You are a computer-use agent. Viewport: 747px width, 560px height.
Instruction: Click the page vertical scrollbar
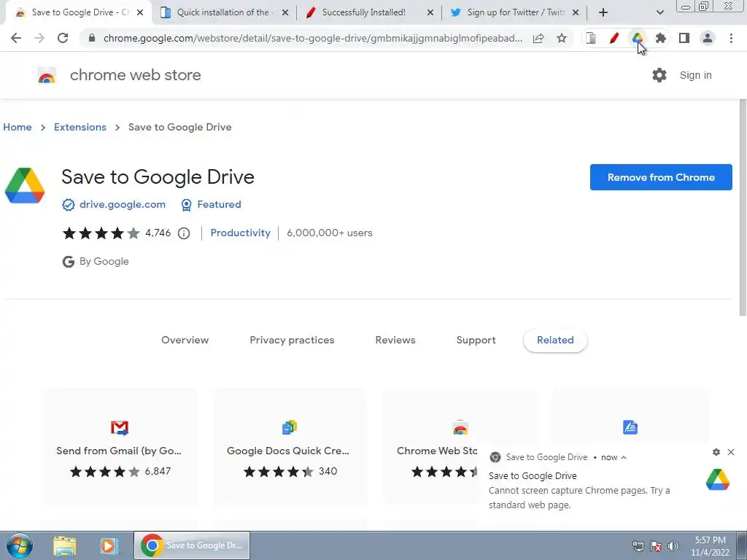743,207
